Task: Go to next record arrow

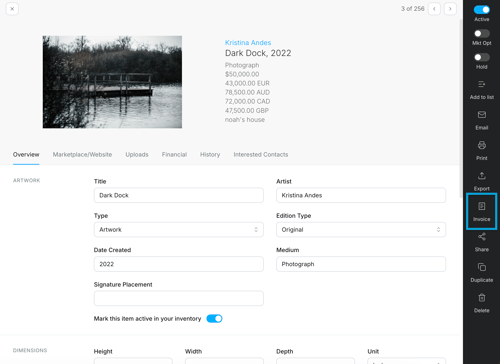Action: tap(450, 9)
